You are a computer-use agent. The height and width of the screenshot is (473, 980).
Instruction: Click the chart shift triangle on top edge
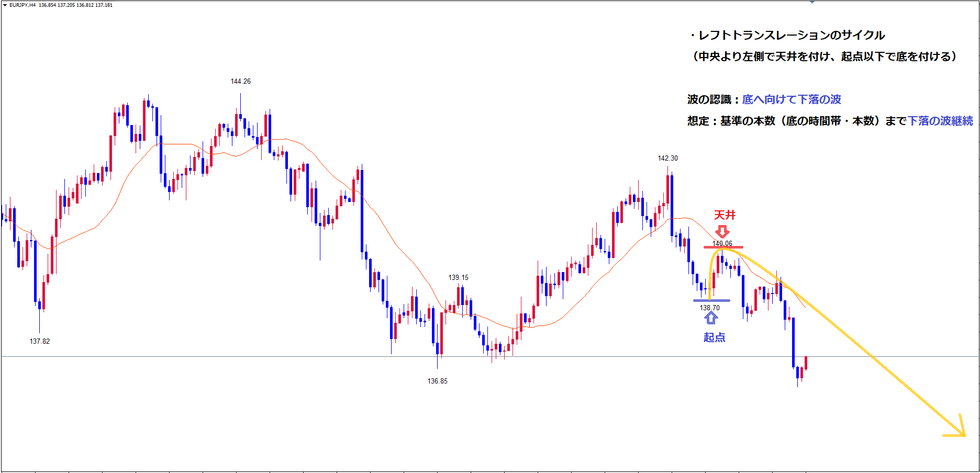pyautogui.click(x=812, y=3)
